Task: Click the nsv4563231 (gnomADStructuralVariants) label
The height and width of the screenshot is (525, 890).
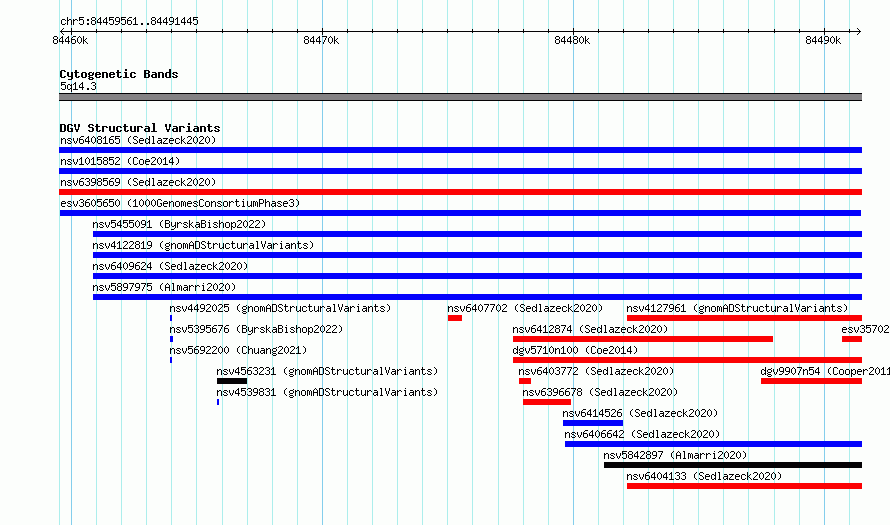Action: pyautogui.click(x=328, y=371)
